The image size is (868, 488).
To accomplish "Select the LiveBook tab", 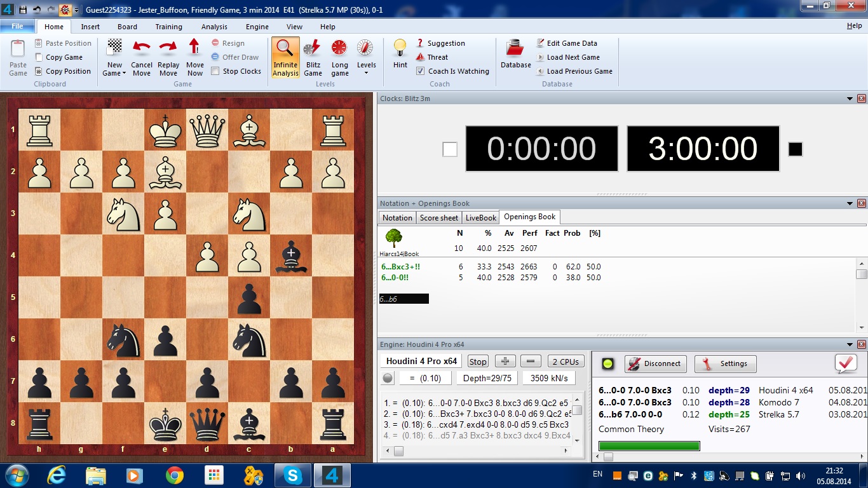I will (x=480, y=217).
